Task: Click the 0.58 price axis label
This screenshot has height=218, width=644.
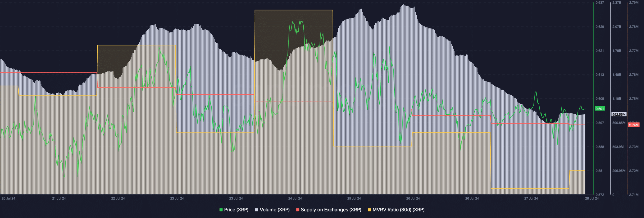Action: (x=599, y=171)
